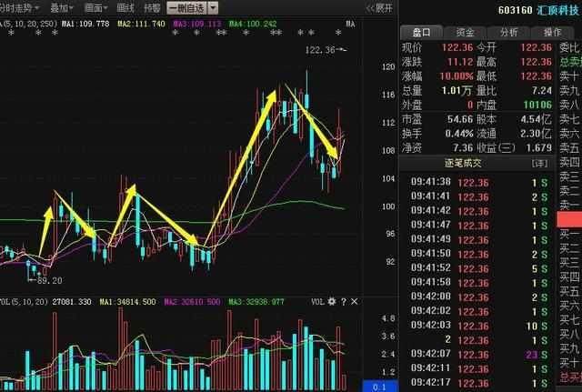The width and height of the screenshot is (582, 392).
Task: Switch to the 操作 tab
Action: pos(552,31)
